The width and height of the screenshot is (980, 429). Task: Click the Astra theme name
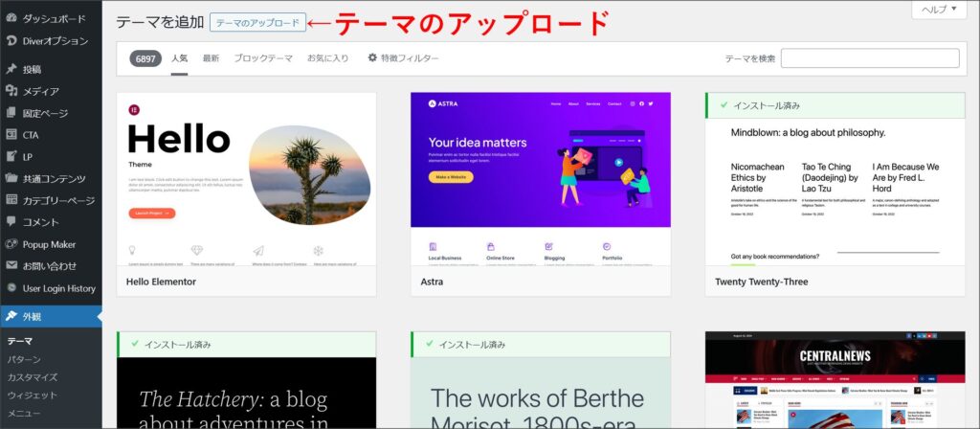tap(432, 282)
